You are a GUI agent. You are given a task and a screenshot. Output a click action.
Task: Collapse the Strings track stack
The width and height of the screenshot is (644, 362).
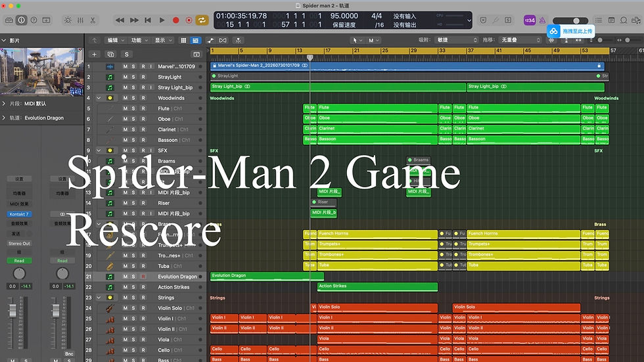(99, 298)
